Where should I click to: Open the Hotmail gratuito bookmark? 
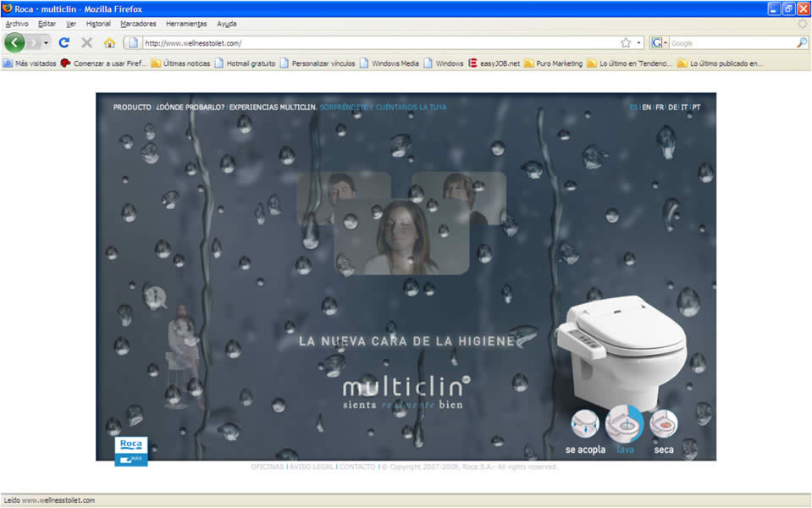coord(245,63)
